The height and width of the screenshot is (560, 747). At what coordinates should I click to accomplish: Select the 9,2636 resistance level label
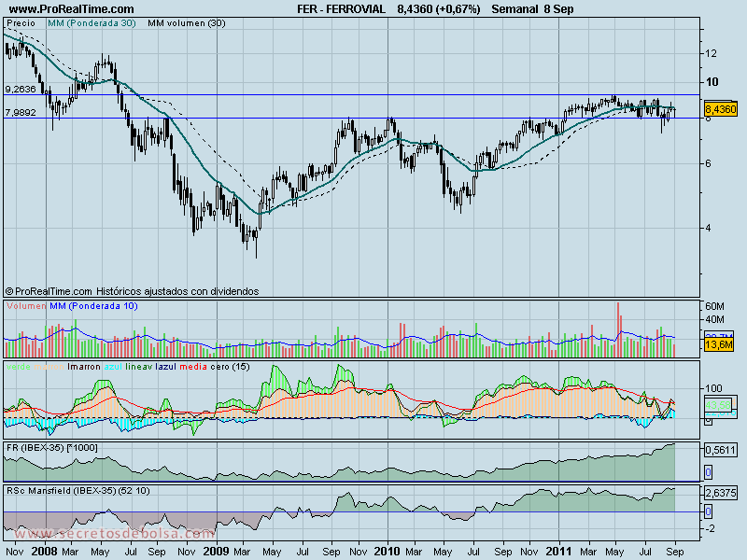pyautogui.click(x=21, y=89)
